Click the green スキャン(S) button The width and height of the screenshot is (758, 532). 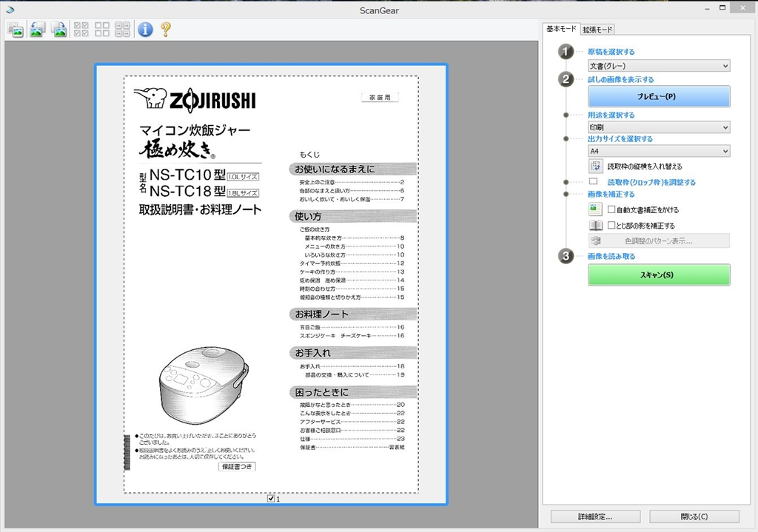click(658, 275)
